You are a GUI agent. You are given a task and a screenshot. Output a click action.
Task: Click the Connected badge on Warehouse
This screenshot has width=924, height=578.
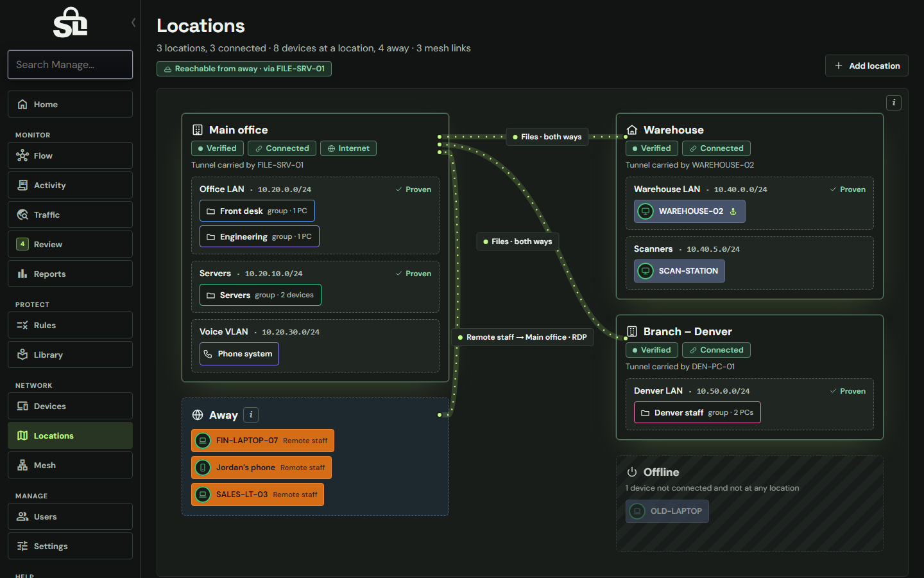point(716,148)
